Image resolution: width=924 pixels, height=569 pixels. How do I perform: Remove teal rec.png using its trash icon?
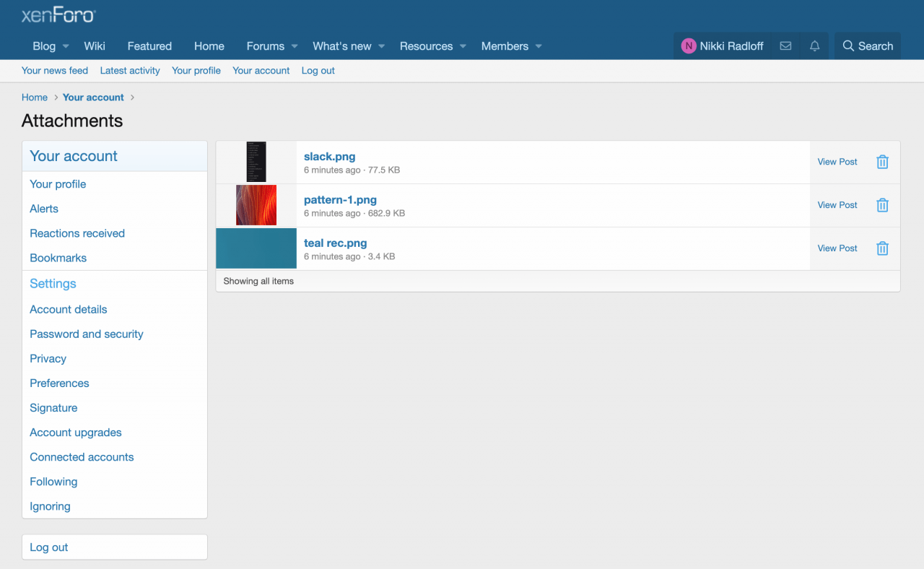click(882, 248)
